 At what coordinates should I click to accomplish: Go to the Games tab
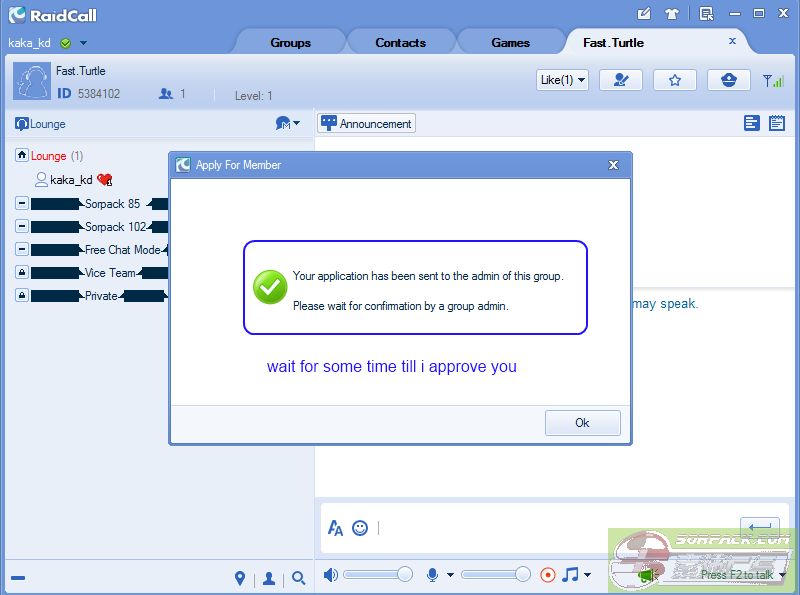click(x=510, y=43)
